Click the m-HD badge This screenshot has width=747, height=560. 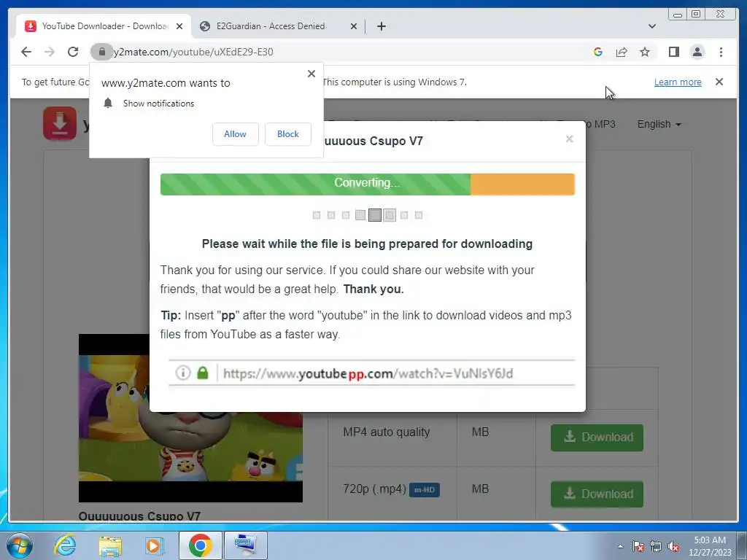click(x=424, y=489)
